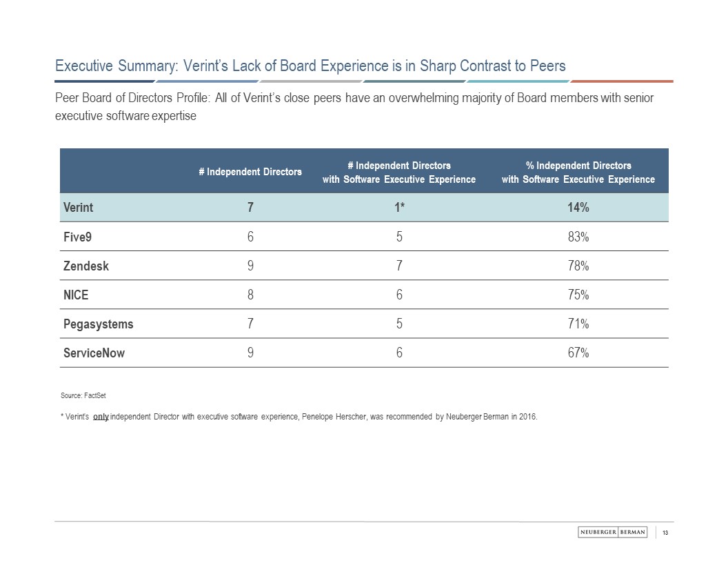The height and width of the screenshot is (563, 728).
Task: Click the underlined word 'only' in footnote
Action: [x=101, y=417]
